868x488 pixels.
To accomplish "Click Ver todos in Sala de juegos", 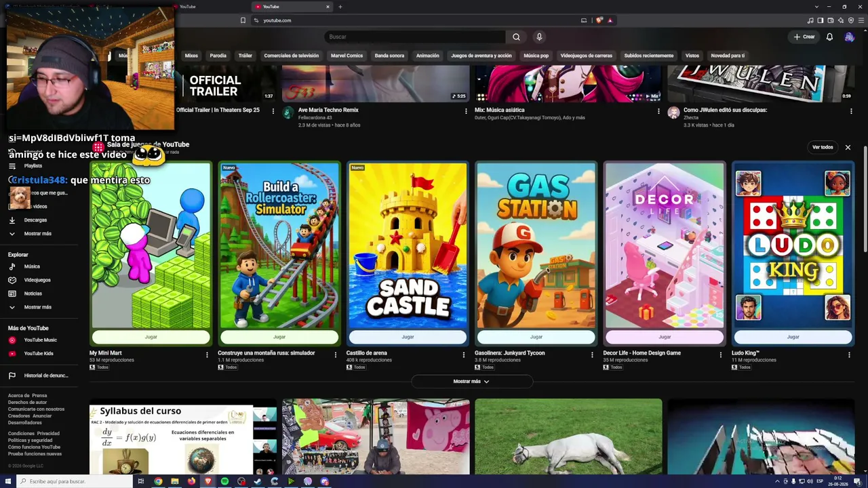I will (x=823, y=147).
